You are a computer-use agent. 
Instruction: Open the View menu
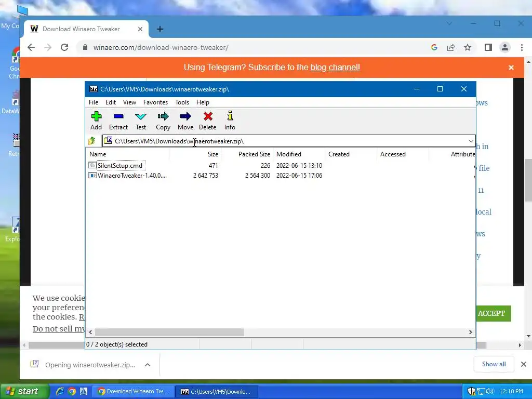tap(129, 102)
